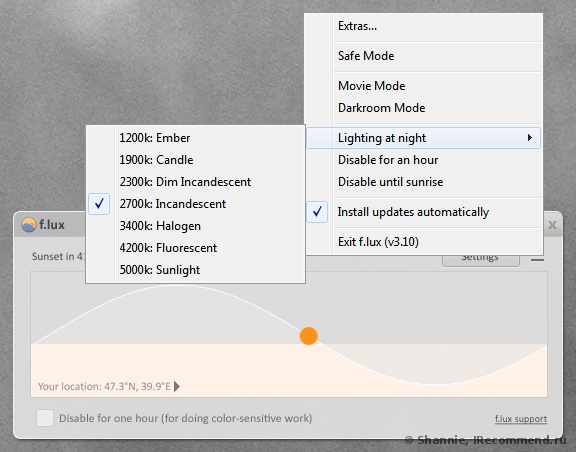The image size is (576, 452).
Task: Open the Extras... menu entry
Action: pos(424,26)
